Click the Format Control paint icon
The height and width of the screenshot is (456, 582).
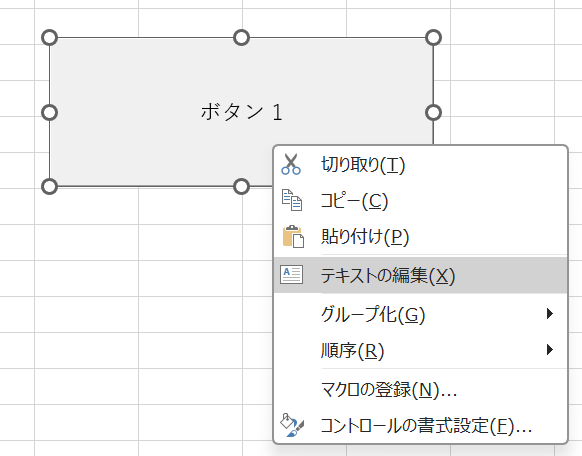click(292, 425)
